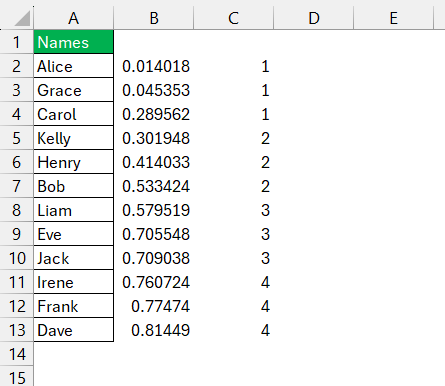Select the cell containing Alice
445x386 pixels.
pos(74,66)
